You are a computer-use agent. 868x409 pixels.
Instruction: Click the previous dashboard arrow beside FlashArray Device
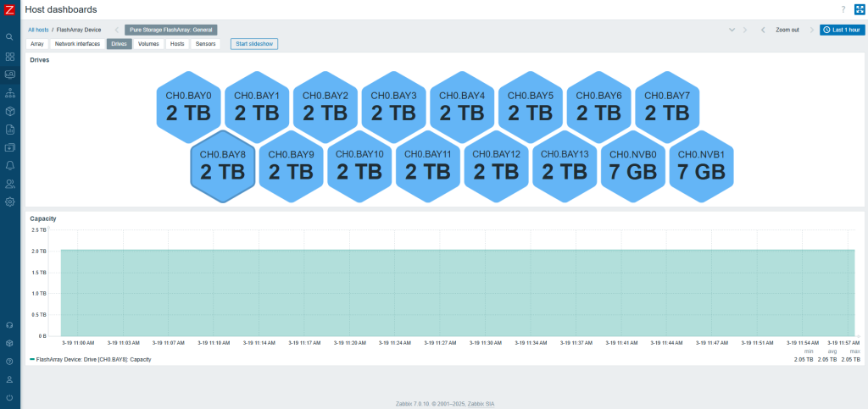pyautogui.click(x=116, y=30)
